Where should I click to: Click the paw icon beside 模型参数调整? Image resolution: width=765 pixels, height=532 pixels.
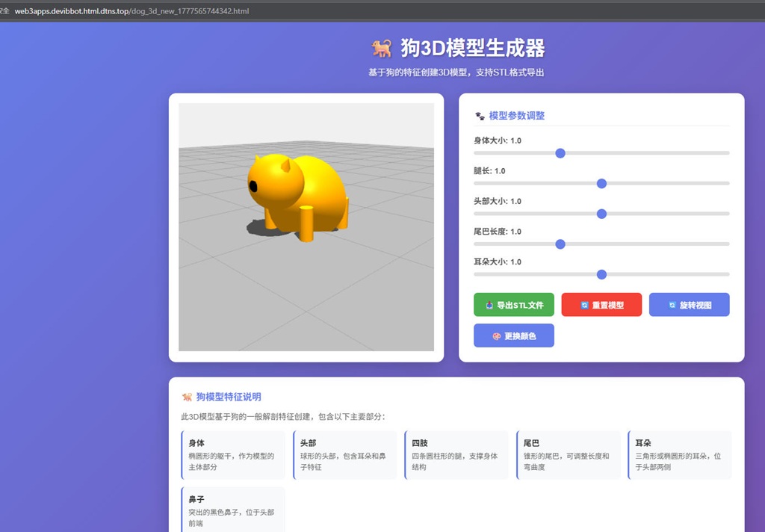tap(480, 116)
